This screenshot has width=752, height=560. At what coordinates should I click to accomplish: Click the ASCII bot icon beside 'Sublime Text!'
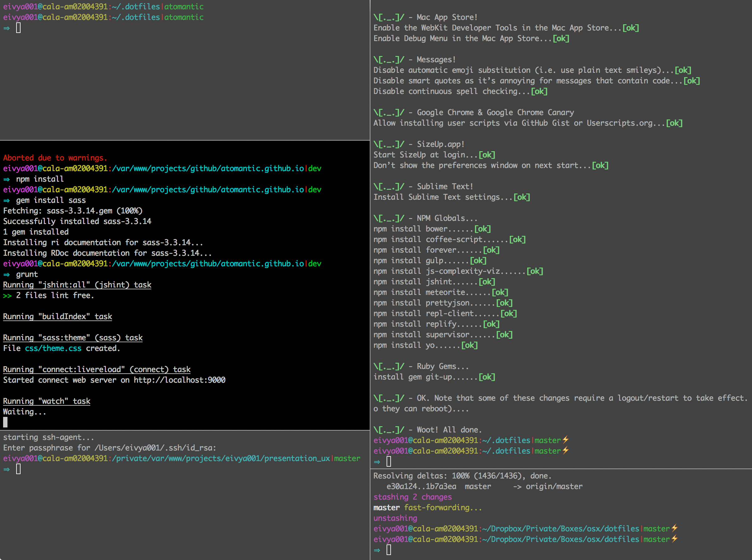[x=388, y=186]
